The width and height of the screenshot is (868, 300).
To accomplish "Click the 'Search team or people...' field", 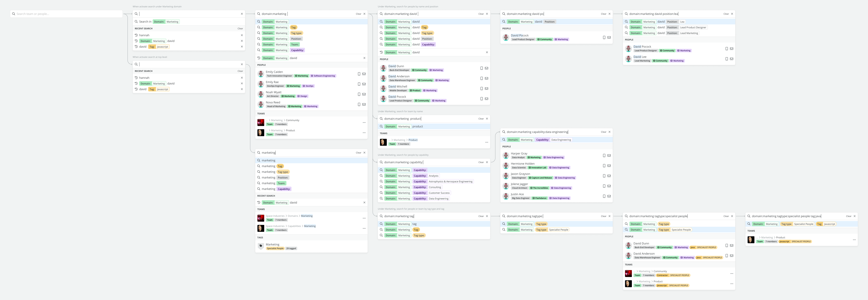I will click(66, 14).
